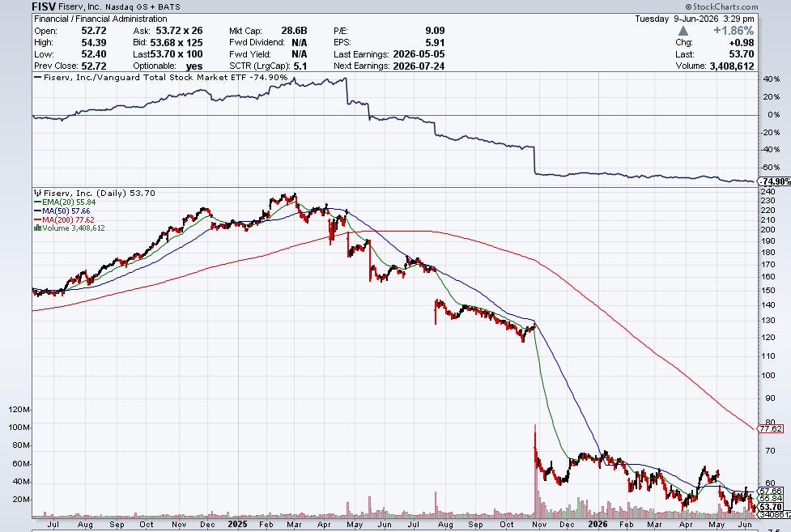Click the 20M volume axis label
The image size is (791, 532).
coord(22,499)
